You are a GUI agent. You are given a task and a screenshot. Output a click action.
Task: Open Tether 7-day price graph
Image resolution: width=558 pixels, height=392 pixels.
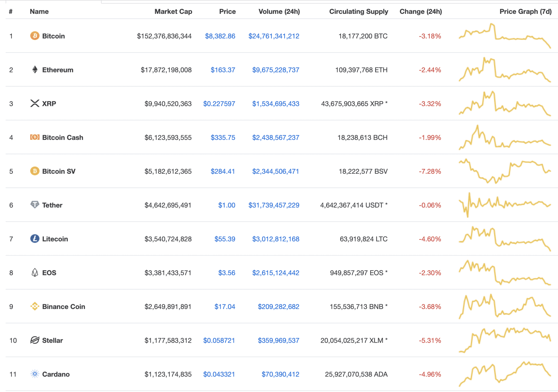pyautogui.click(x=505, y=205)
